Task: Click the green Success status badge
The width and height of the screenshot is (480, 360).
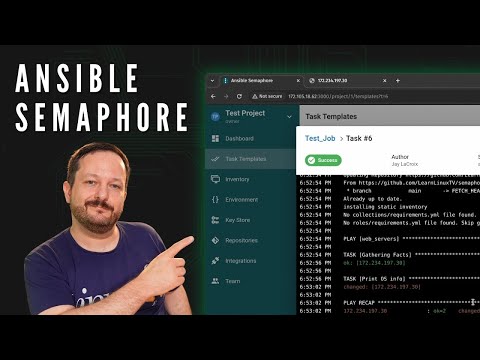Action: pyautogui.click(x=323, y=160)
